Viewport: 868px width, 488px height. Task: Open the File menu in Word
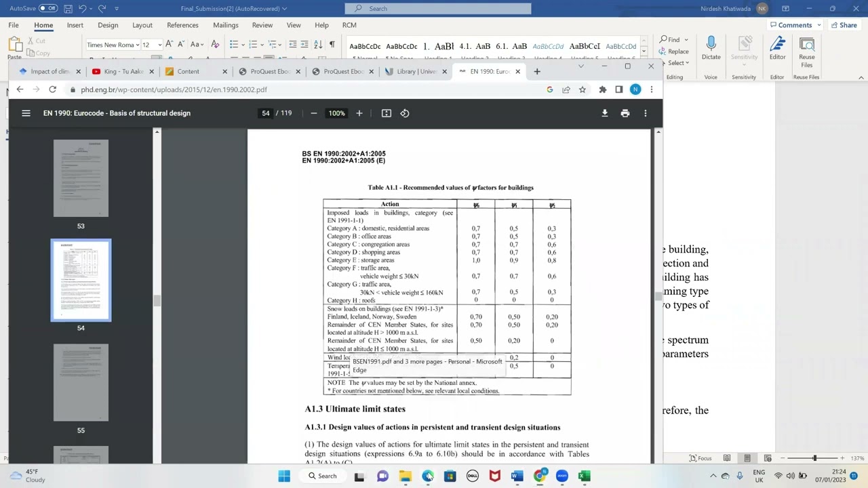coord(14,25)
